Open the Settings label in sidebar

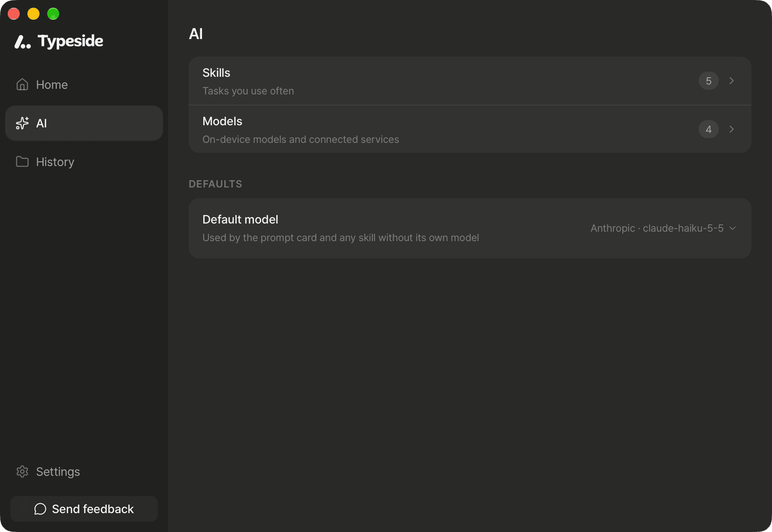click(x=58, y=472)
